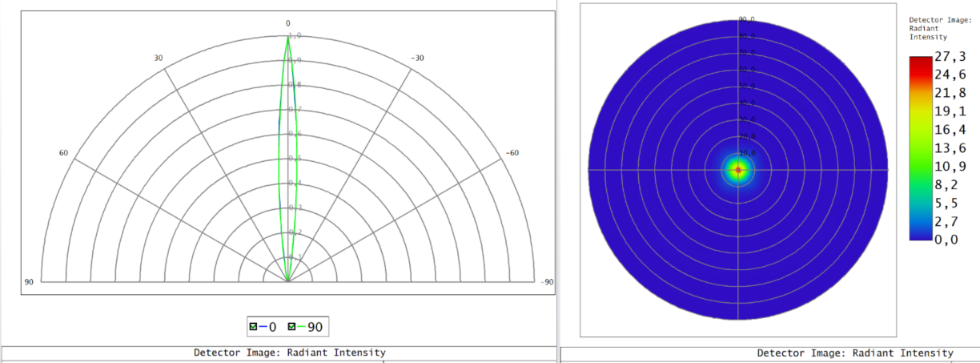The height and width of the screenshot is (363, 980).
Task: Click the 30 degree angle label
Action: 159,58
